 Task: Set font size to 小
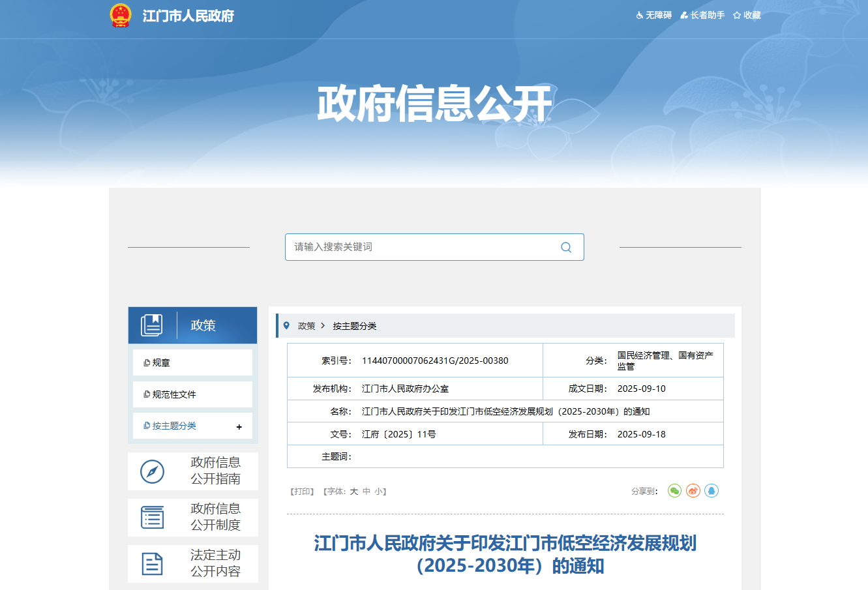[x=378, y=492]
